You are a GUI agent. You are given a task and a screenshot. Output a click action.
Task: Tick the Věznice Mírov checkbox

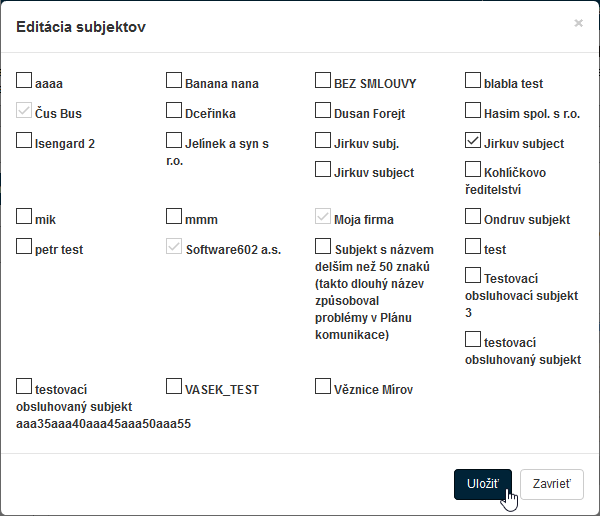323,386
